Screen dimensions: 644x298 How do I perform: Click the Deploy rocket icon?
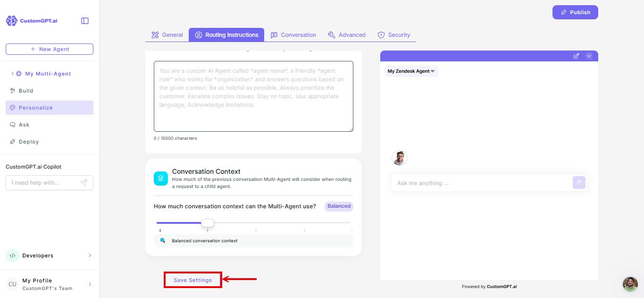[13, 142]
